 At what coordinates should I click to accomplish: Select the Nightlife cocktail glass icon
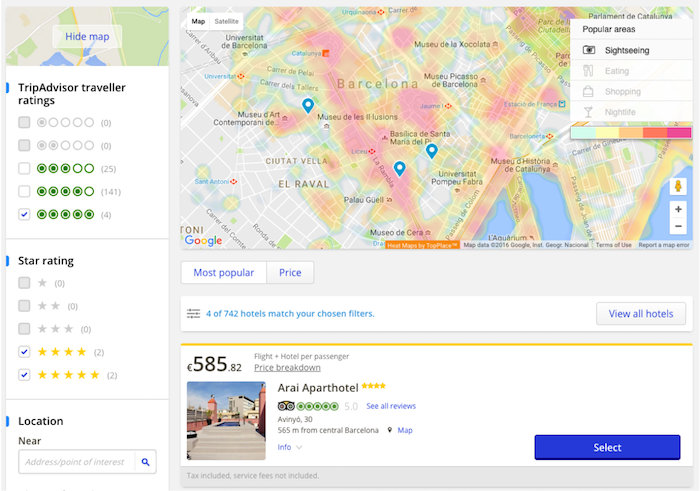(588, 112)
